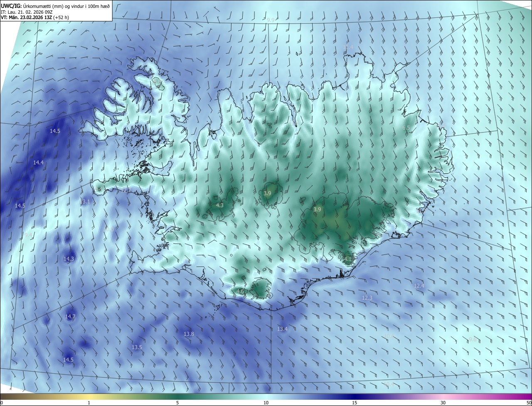Viewport: 532px width, 406px height.
Task: Click the '50' tick on the colour scale
Action: coord(529,403)
